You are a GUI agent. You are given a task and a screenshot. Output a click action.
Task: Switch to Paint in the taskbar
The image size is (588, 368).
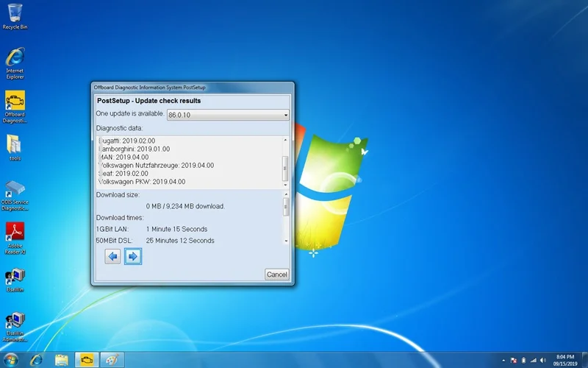(112, 360)
